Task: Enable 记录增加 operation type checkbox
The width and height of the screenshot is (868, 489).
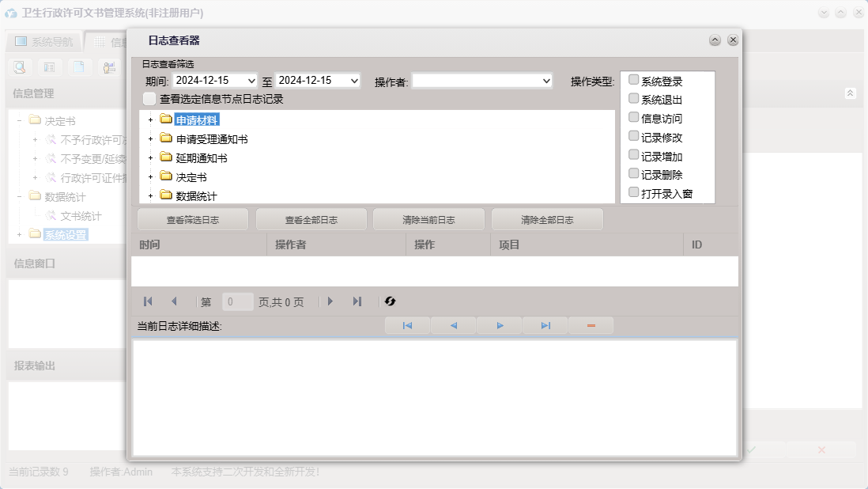Action: (634, 155)
